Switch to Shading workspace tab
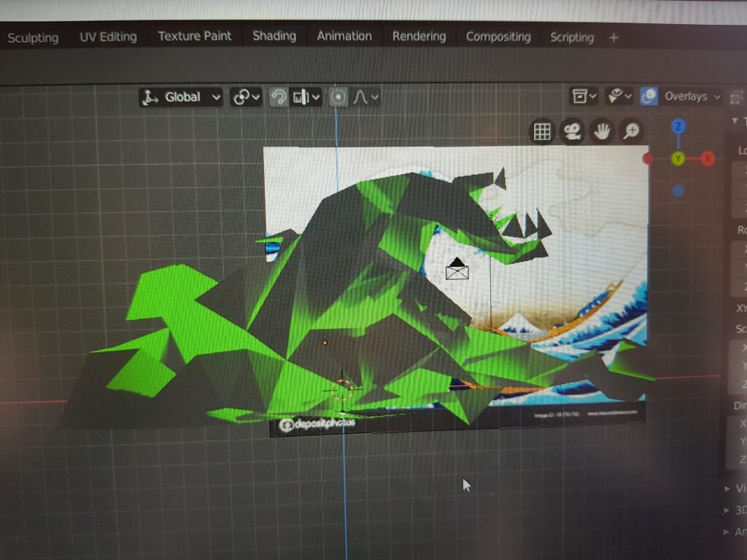The height and width of the screenshot is (560, 747). 274,36
